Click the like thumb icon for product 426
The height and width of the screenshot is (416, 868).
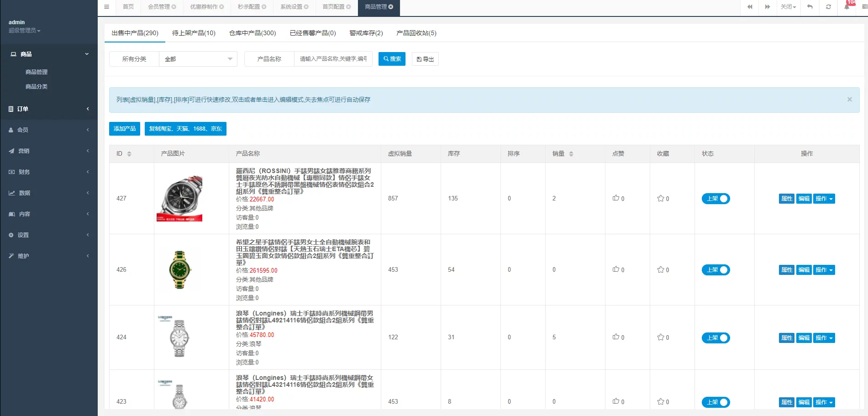(x=616, y=269)
